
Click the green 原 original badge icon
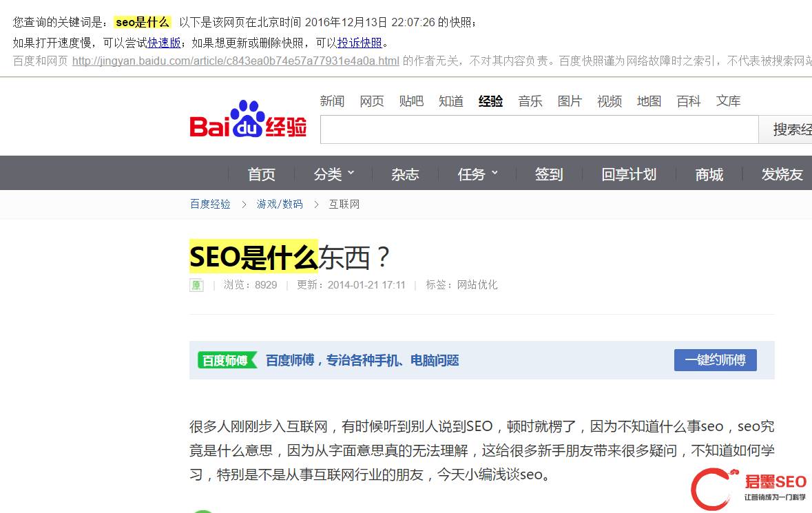[196, 285]
